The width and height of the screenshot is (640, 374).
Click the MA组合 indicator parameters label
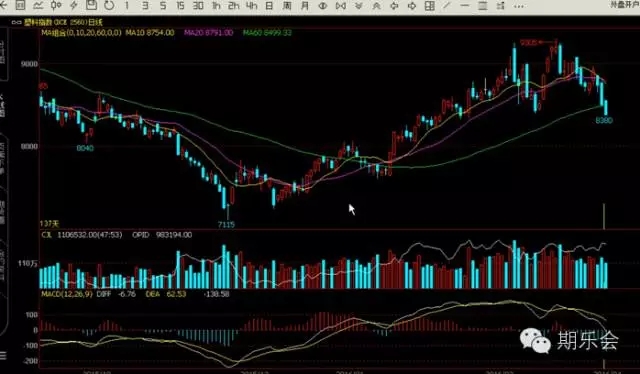point(81,32)
